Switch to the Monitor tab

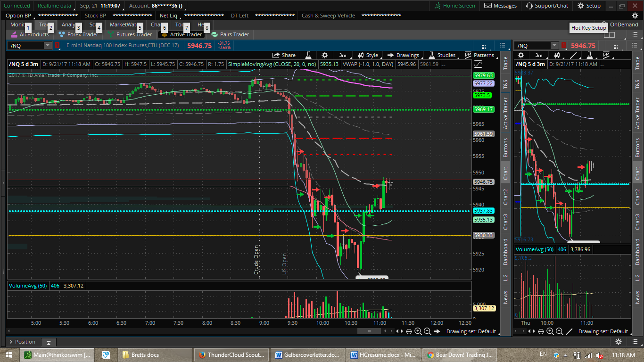pyautogui.click(x=19, y=25)
